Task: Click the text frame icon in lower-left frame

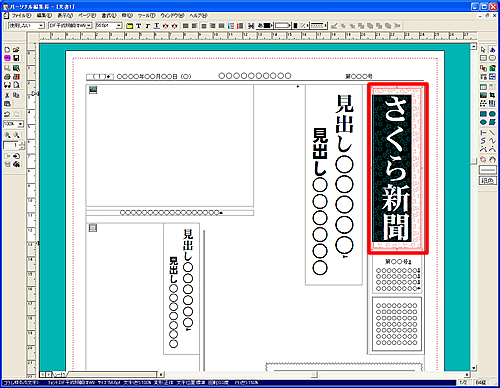Action: tap(93, 228)
